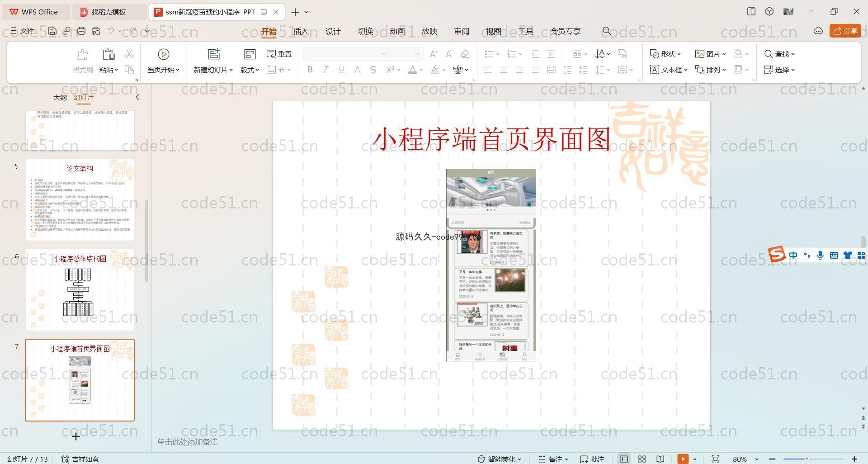The image size is (868, 464).
Task: Click the Print icon in the quick toolbar
Action: [x=81, y=31]
